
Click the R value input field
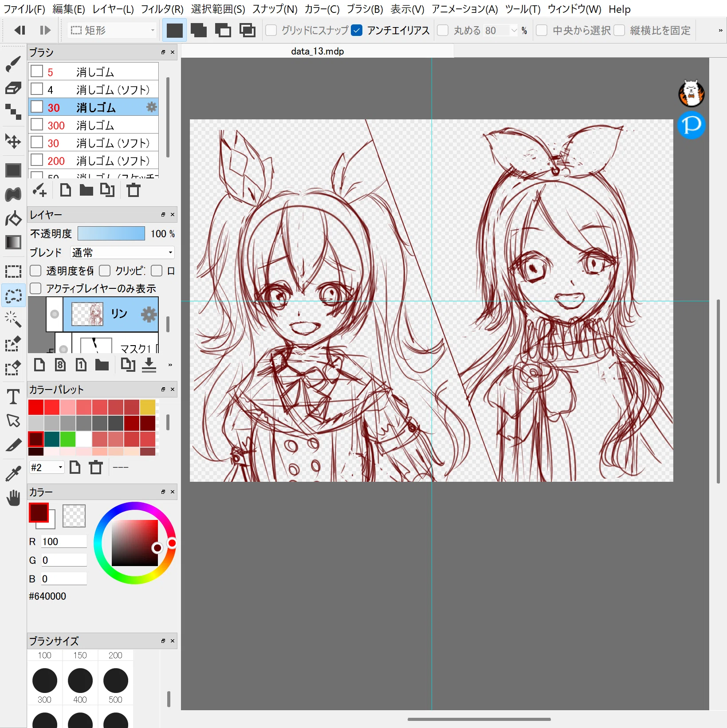[x=64, y=541]
